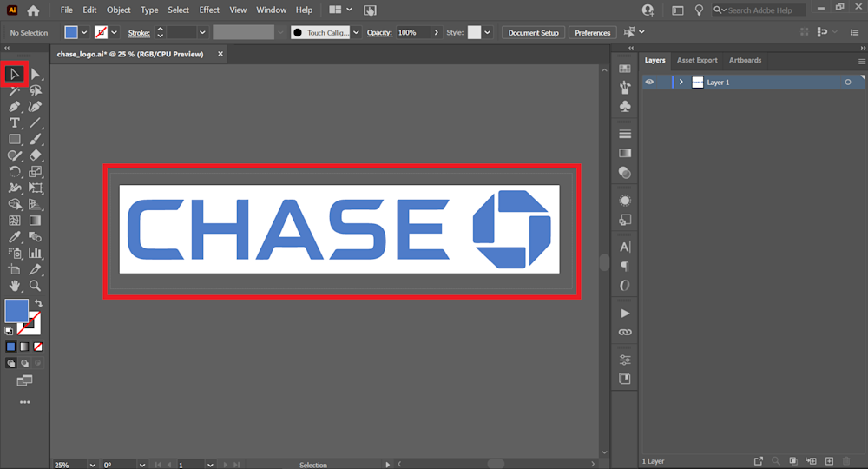Reset to default fill and stroke
The image size is (868, 469).
[x=9, y=331]
